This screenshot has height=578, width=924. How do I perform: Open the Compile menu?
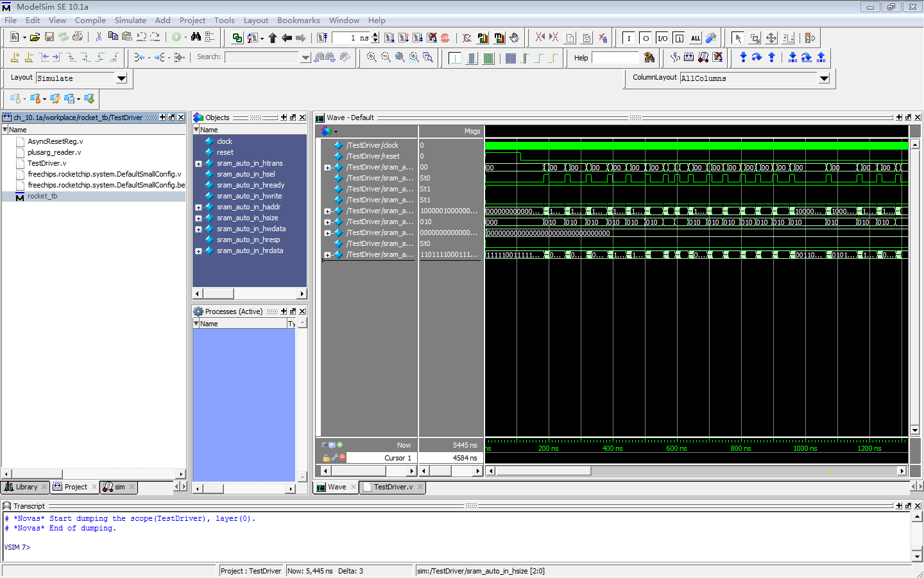coord(90,21)
